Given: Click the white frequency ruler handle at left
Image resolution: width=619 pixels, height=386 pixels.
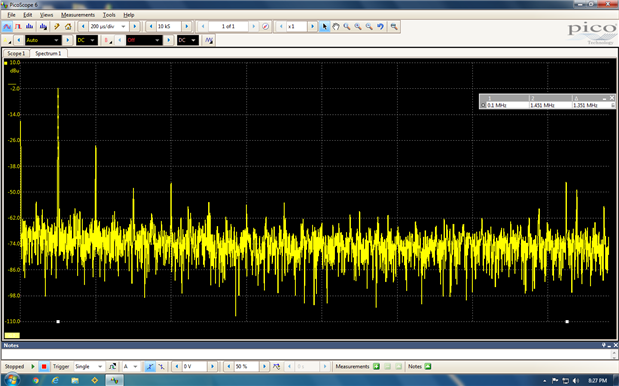Looking at the screenshot, I should tap(58, 322).
